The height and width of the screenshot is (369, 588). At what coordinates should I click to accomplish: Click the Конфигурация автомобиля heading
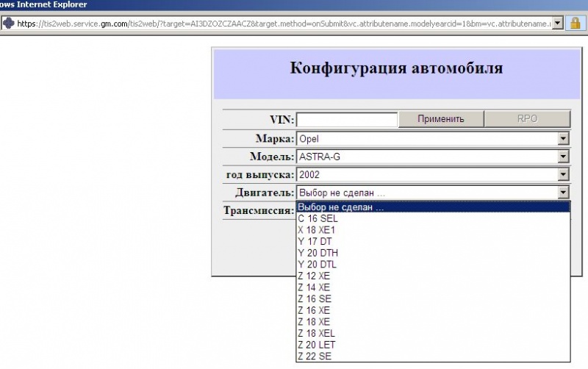click(x=396, y=68)
